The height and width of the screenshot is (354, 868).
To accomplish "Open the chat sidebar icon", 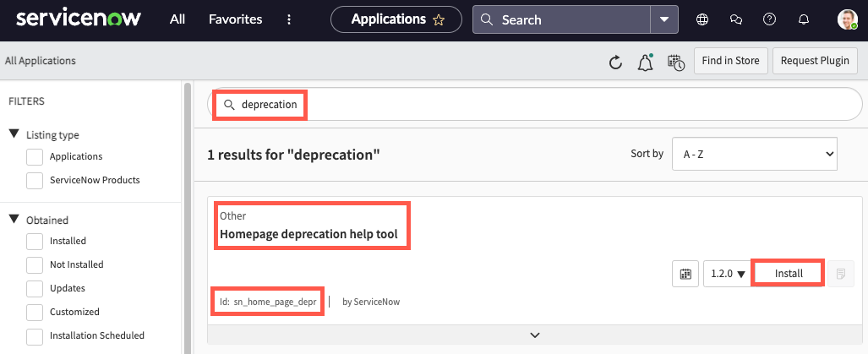I will point(735,19).
